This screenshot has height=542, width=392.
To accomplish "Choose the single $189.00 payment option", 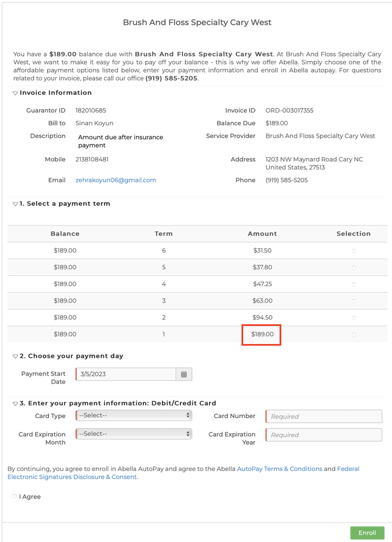I will point(354,335).
